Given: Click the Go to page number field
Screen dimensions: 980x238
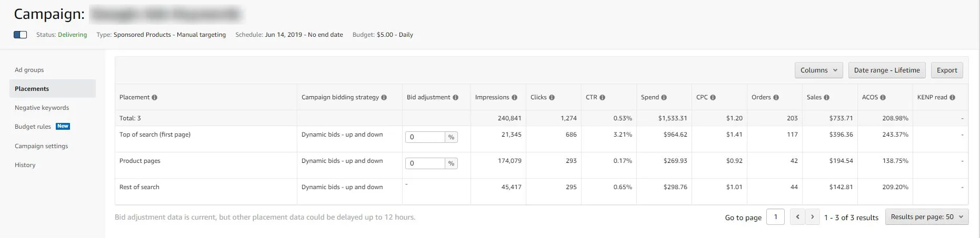Looking at the screenshot, I should (775, 217).
